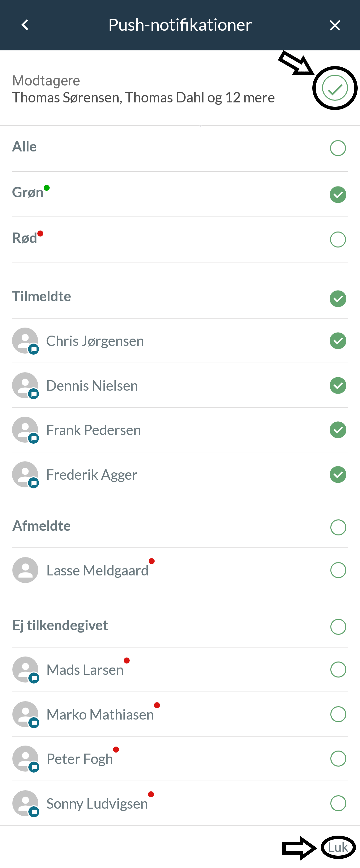The image size is (360, 868).
Task: Select the Alle checkbox
Action: click(338, 148)
